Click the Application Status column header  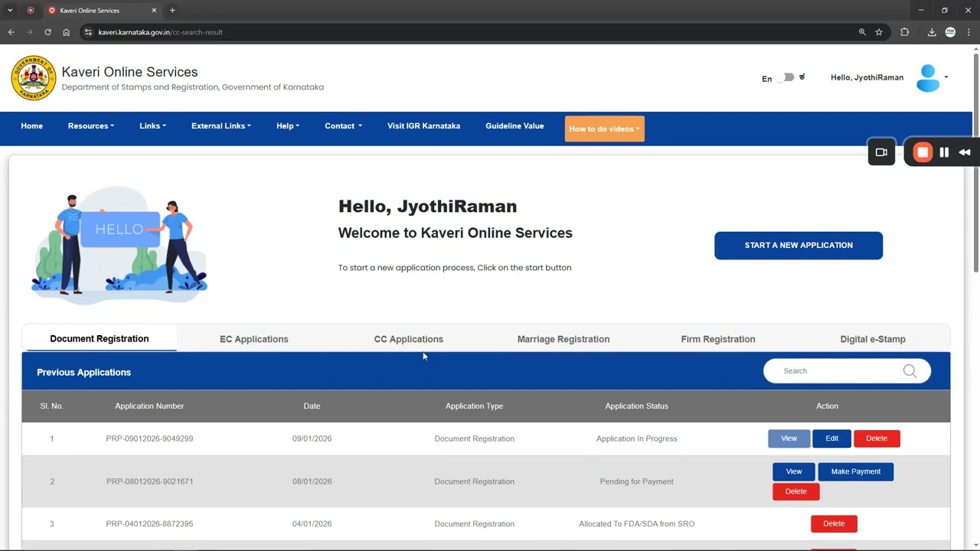coord(637,406)
